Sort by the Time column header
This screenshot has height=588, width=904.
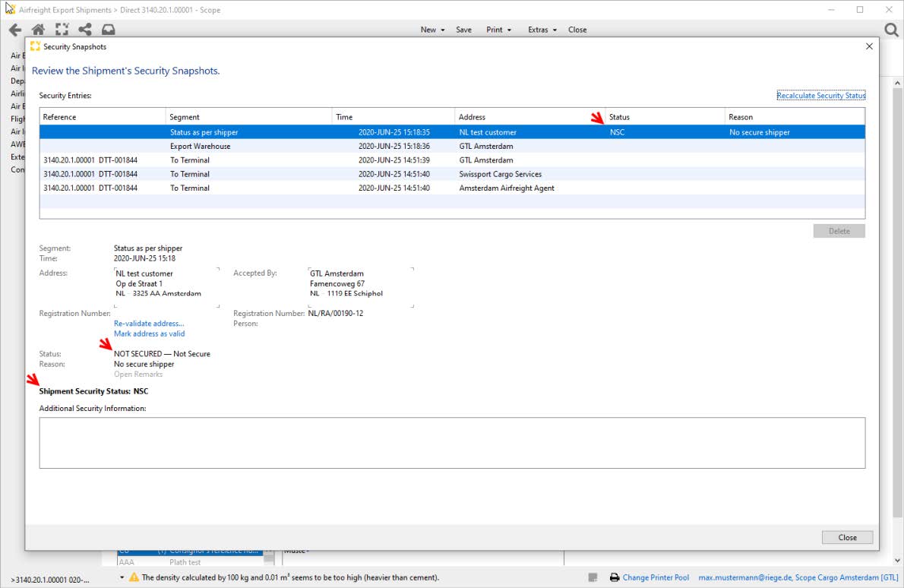pos(394,117)
